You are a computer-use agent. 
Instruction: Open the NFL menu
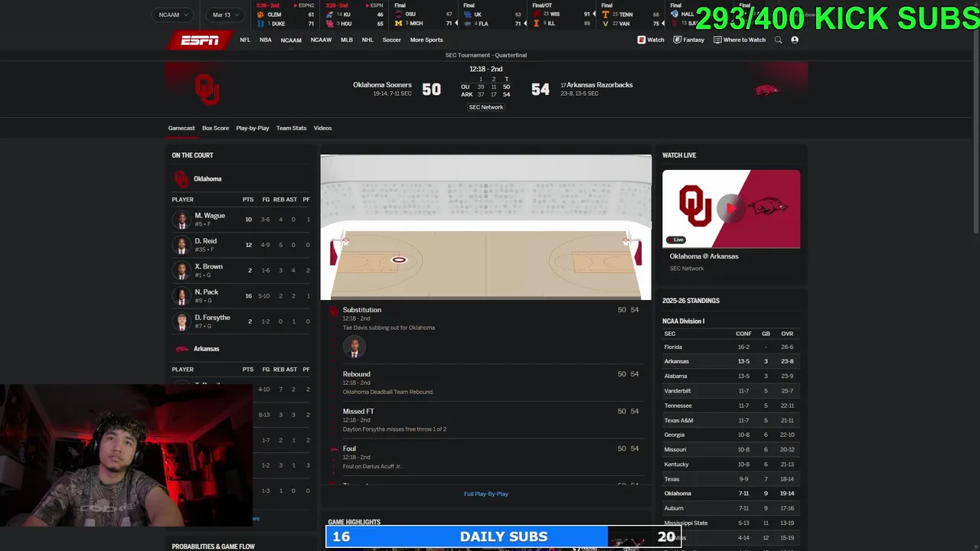(x=245, y=40)
